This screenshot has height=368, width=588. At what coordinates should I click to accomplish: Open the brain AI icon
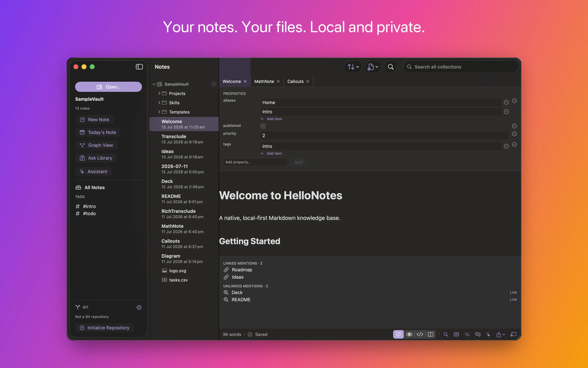click(x=478, y=334)
